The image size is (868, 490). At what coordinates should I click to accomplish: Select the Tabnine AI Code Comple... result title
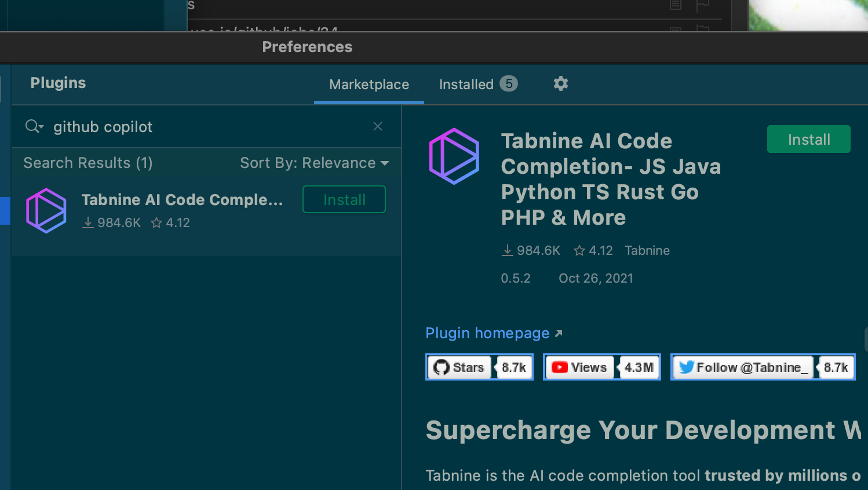[x=182, y=200]
